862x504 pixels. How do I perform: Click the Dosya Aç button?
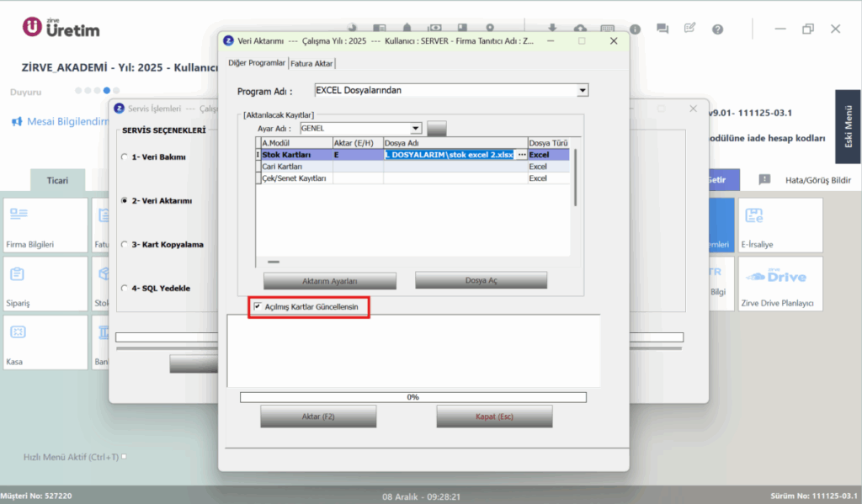point(481,280)
